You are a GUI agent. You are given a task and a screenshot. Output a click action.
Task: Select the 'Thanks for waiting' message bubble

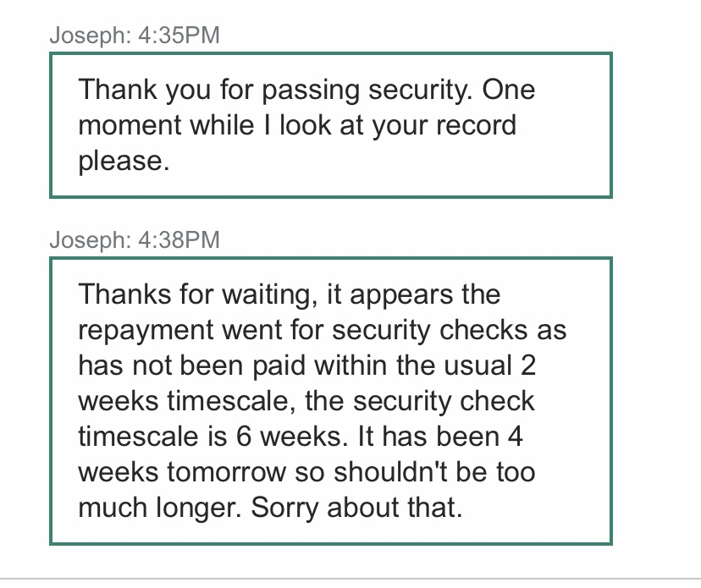[331, 401]
